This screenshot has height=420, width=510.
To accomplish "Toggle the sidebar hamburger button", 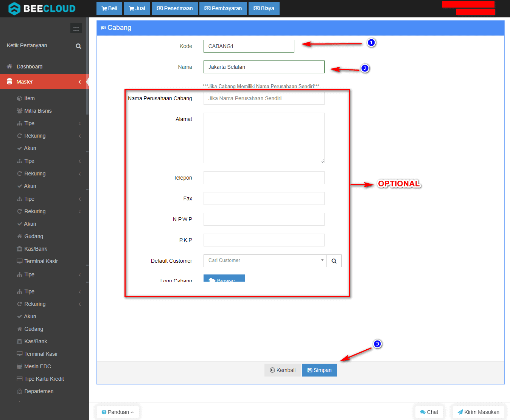I will tap(76, 28).
